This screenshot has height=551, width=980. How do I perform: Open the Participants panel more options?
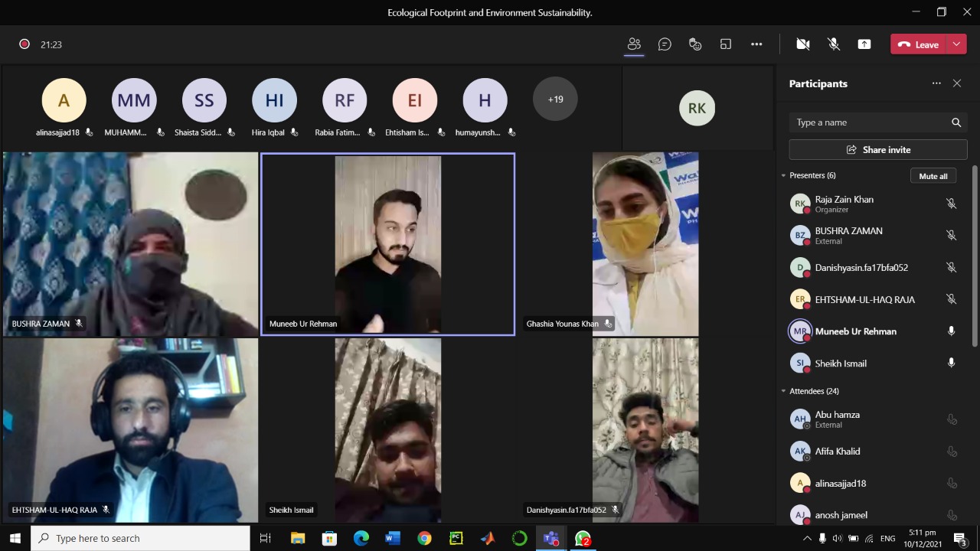(x=936, y=83)
